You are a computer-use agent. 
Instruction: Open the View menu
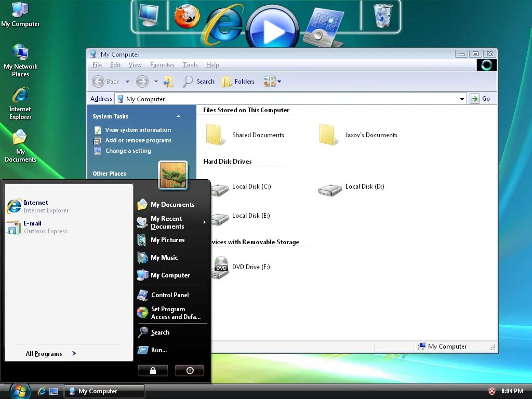135,65
